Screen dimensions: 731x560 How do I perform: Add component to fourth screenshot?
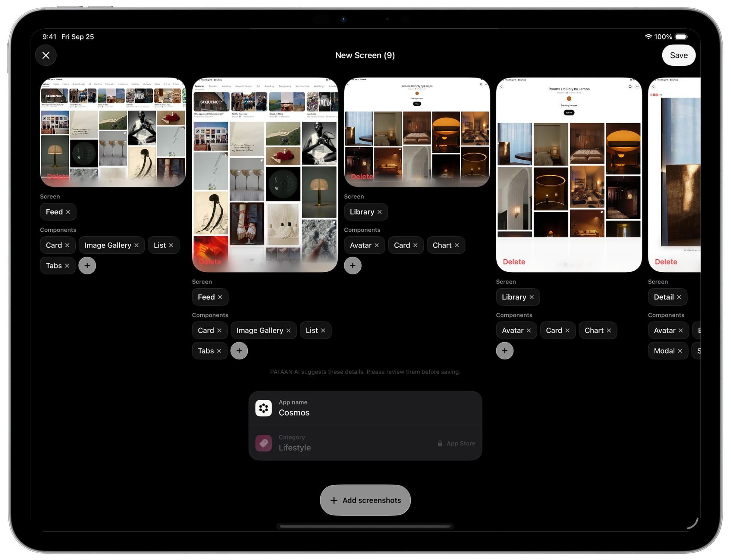505,351
